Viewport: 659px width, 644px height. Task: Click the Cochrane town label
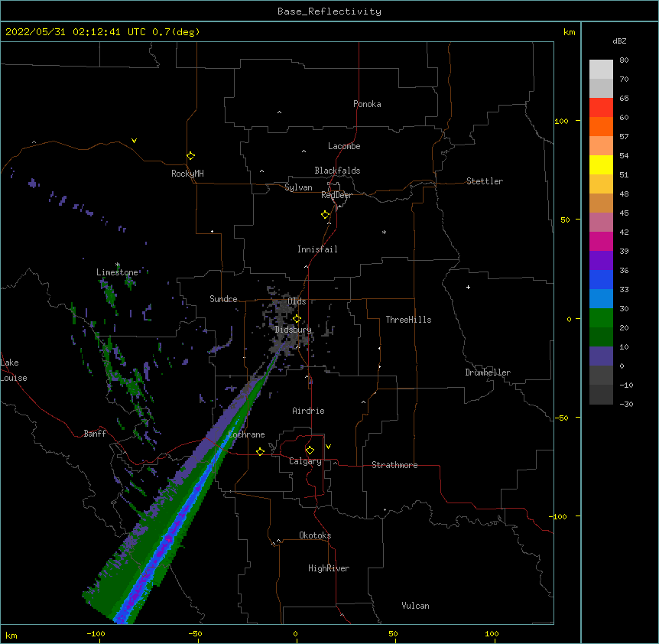246,434
